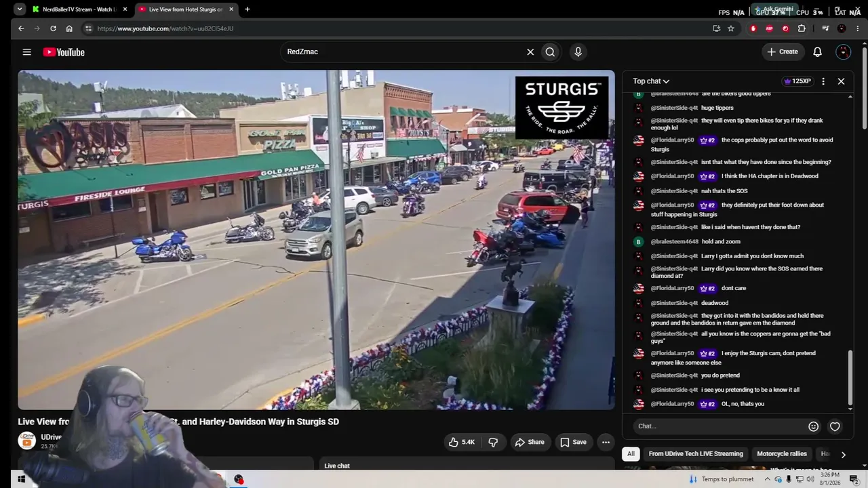Open YouTube notifications bell
868x488 pixels.
(x=817, y=52)
